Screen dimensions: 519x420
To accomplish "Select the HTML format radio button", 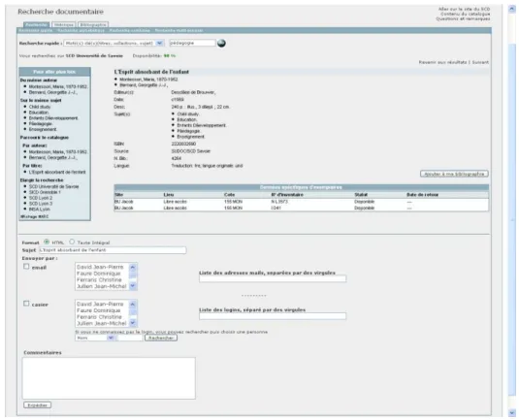I will pyautogui.click(x=47, y=242).
